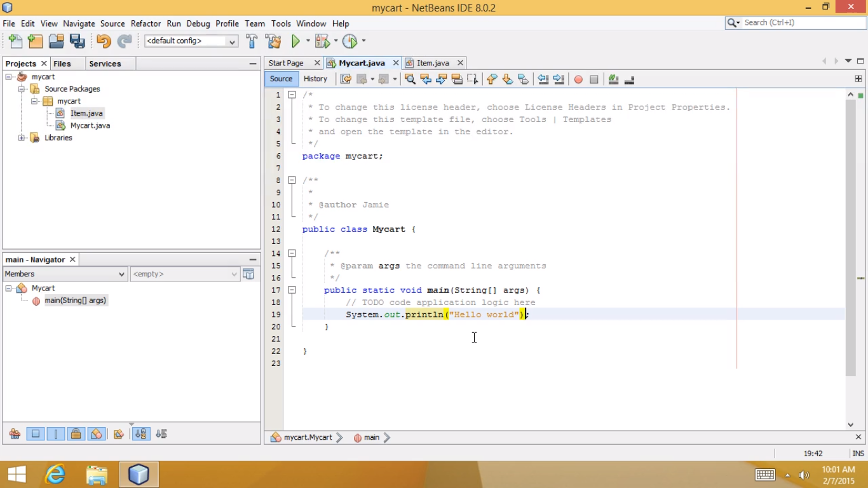
Task: Click the Shift Line Right icon
Action: pos(559,79)
